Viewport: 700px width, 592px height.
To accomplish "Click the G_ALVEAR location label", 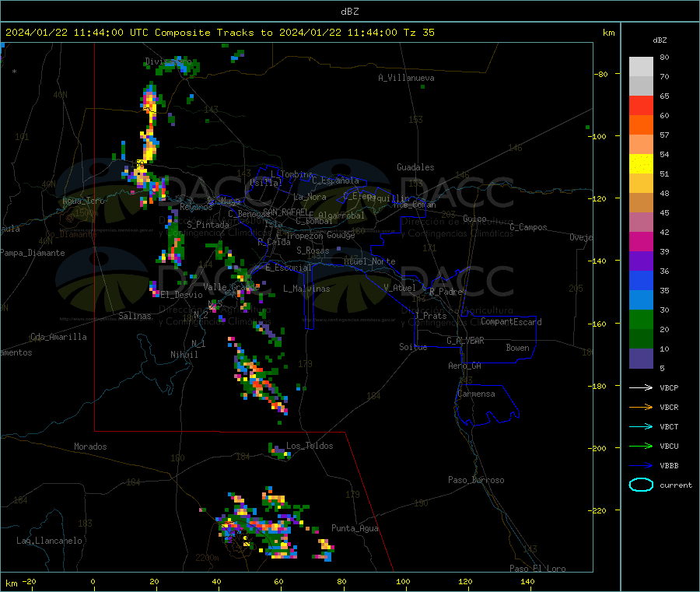I will (x=465, y=341).
